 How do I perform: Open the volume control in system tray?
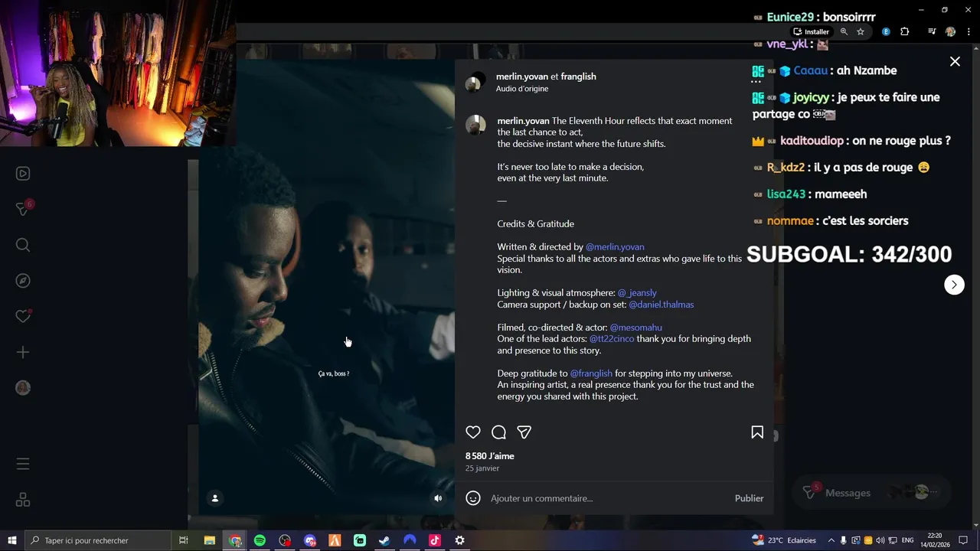click(880, 540)
